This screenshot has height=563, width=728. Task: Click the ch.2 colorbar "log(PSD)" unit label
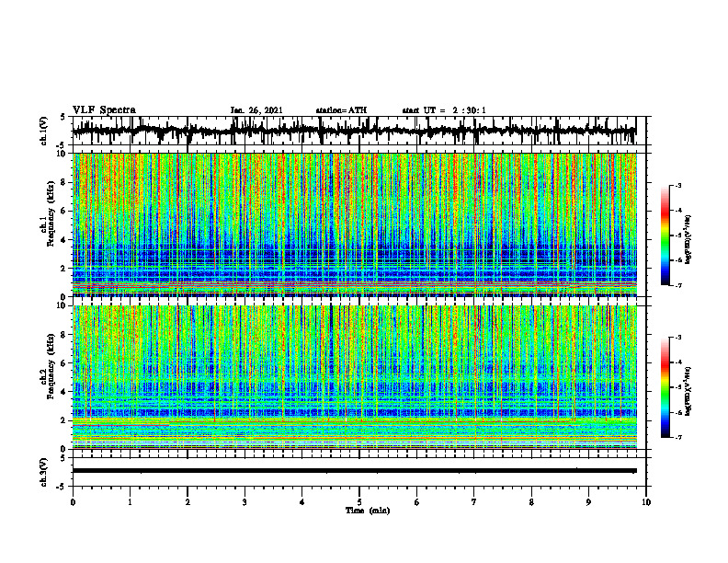tap(688, 390)
